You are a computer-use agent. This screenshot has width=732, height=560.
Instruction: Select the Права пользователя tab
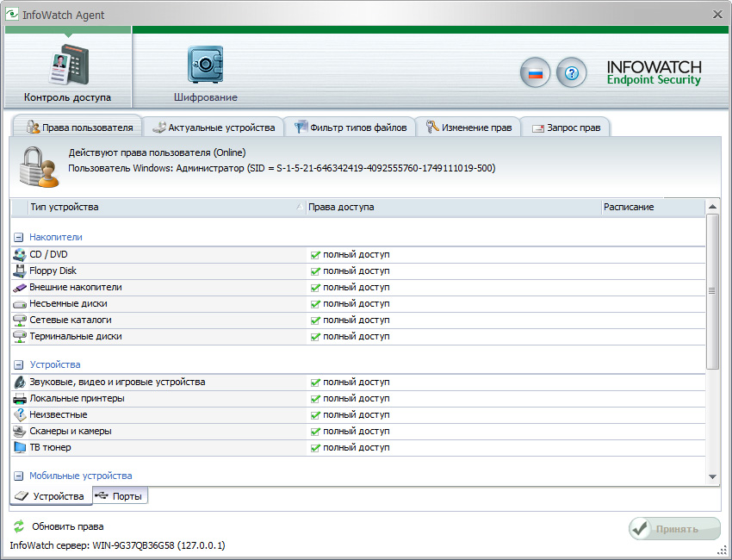[x=78, y=126]
